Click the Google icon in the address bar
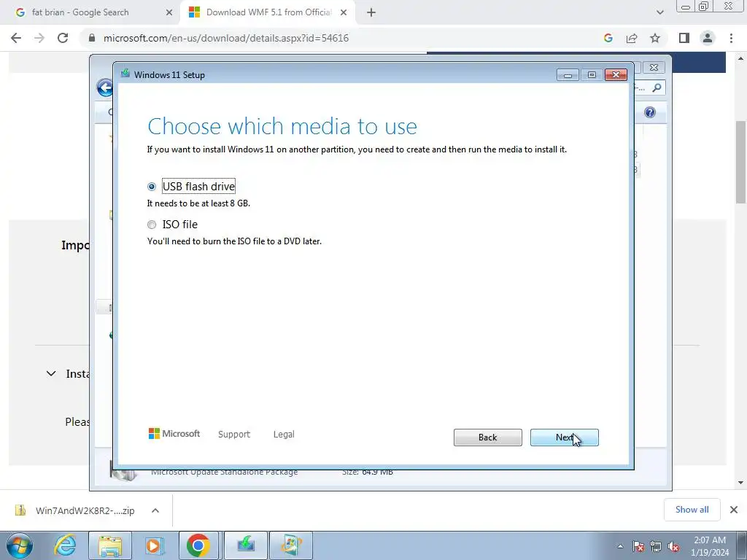The width and height of the screenshot is (747, 560). (x=608, y=38)
